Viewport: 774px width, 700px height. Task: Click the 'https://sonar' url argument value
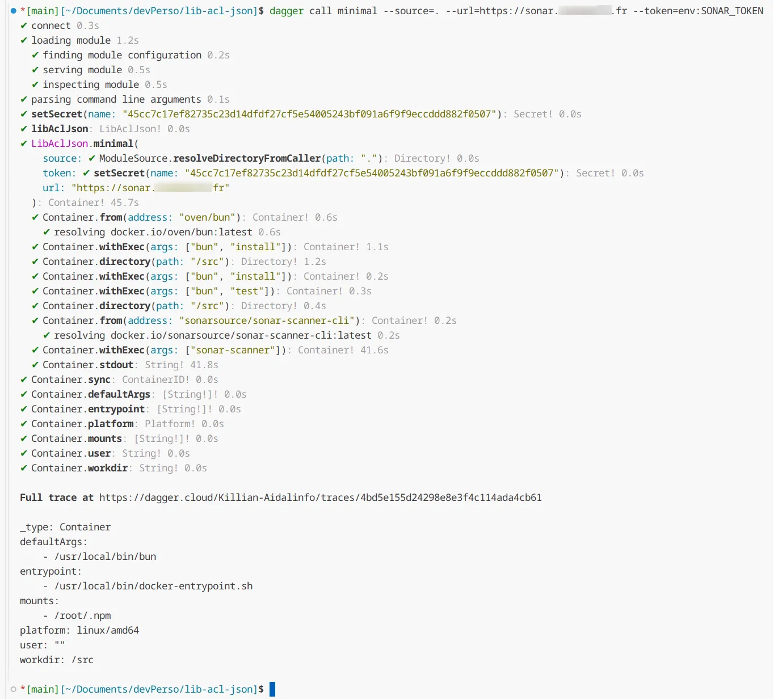(x=150, y=188)
